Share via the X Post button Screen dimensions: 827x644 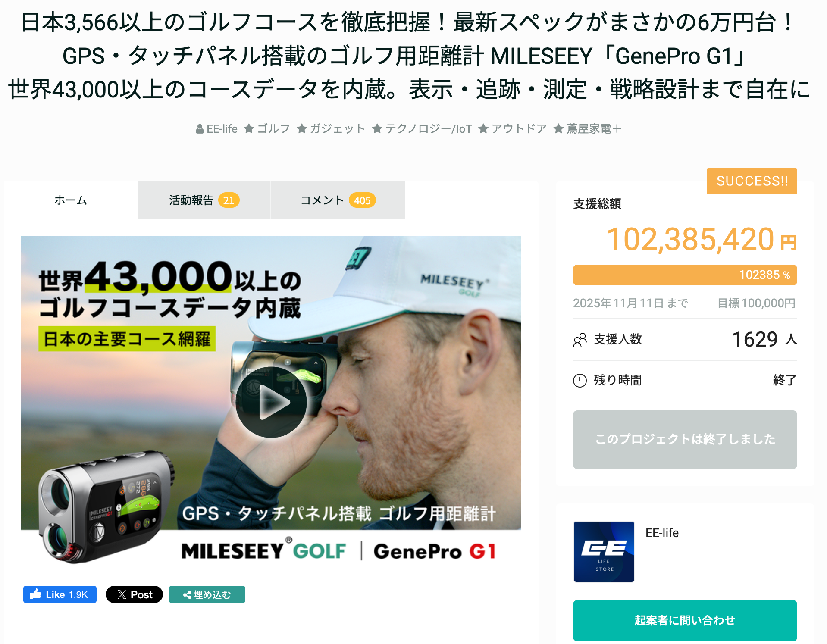(134, 594)
